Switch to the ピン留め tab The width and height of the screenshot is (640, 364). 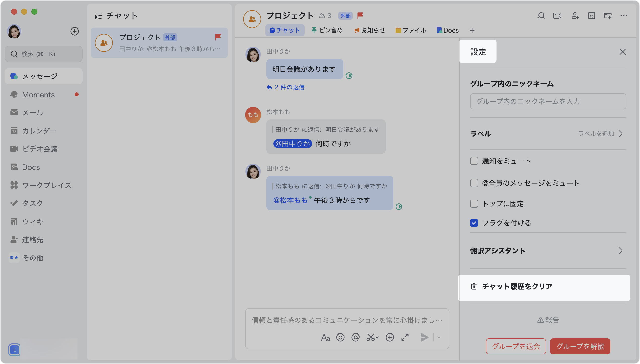coord(327,30)
